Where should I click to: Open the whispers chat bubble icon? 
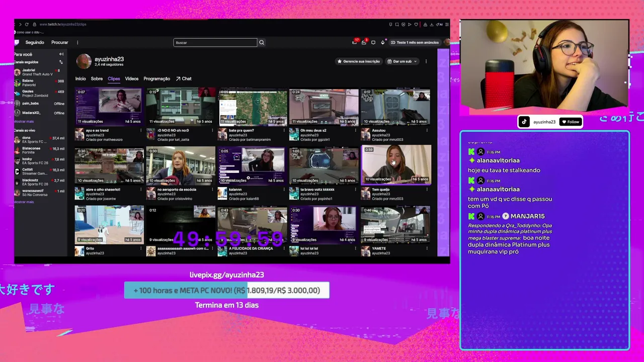(x=373, y=43)
